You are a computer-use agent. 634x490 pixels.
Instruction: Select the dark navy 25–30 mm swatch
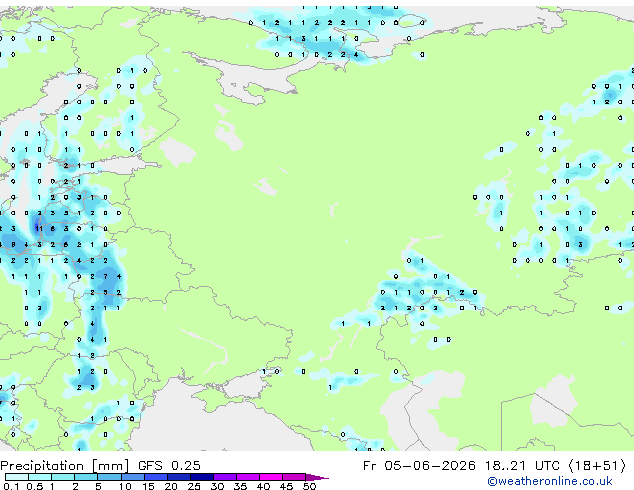tap(202, 477)
